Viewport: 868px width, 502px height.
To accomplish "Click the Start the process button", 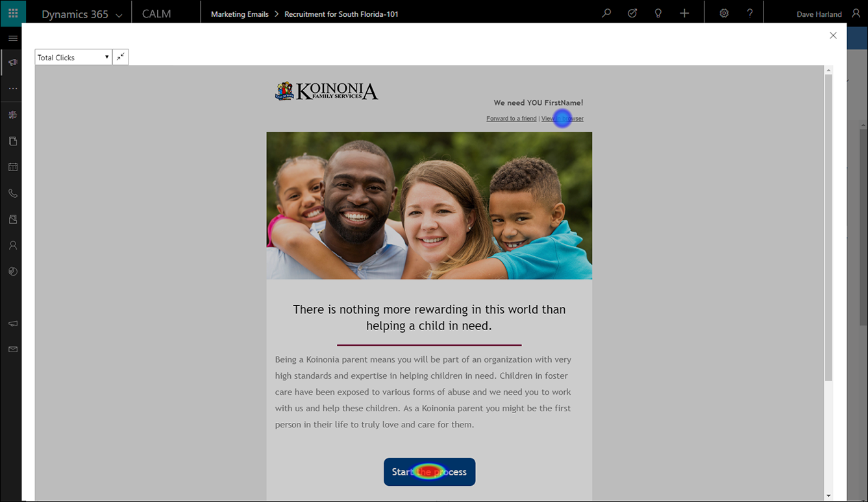I will [429, 472].
